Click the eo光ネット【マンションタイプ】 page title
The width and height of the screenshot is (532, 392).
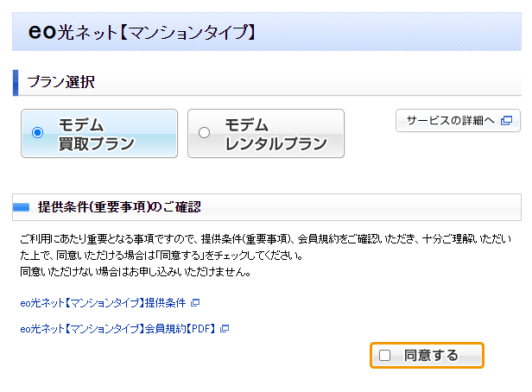pyautogui.click(x=142, y=32)
